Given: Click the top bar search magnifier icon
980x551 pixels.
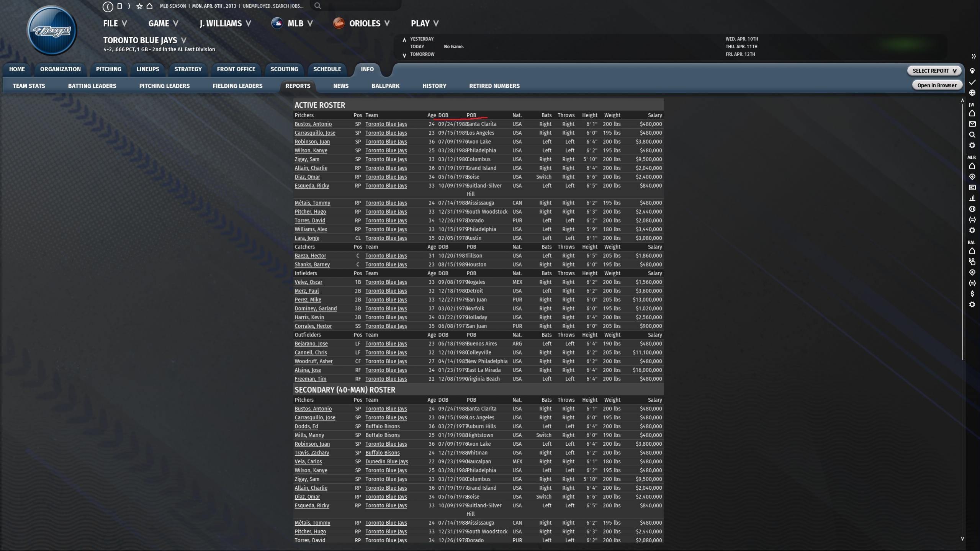Looking at the screenshot, I should pyautogui.click(x=317, y=6).
